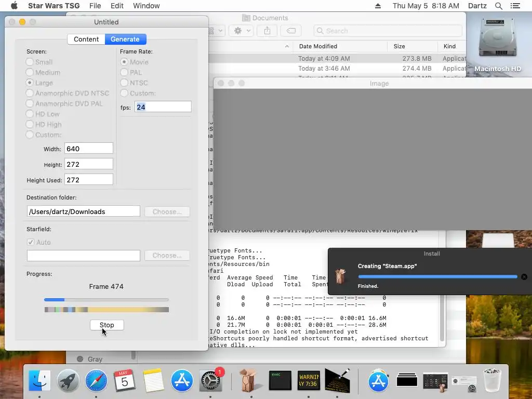Viewport: 532px width, 399px height.
Task: Open the Trash in the Dock
Action: (x=492, y=381)
